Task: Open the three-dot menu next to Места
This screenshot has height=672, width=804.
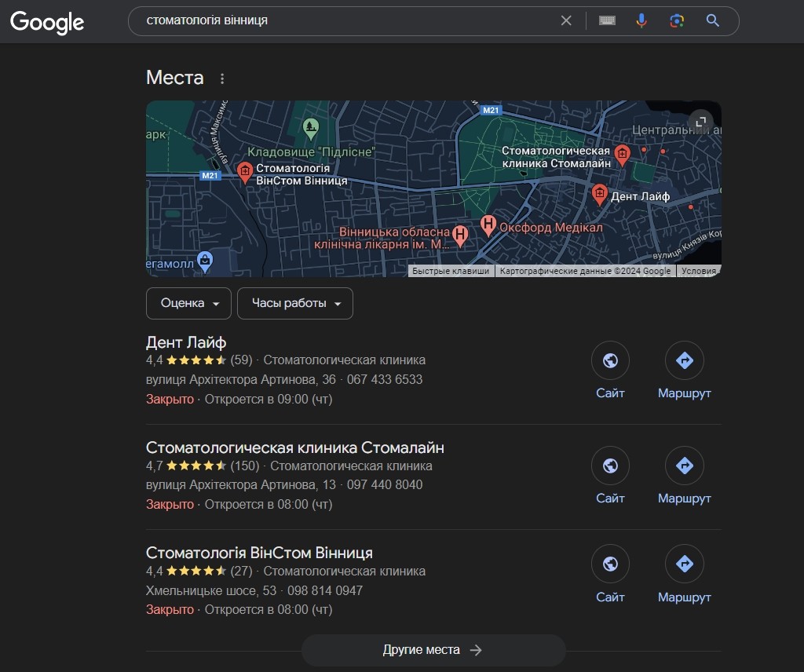Action: click(222, 79)
